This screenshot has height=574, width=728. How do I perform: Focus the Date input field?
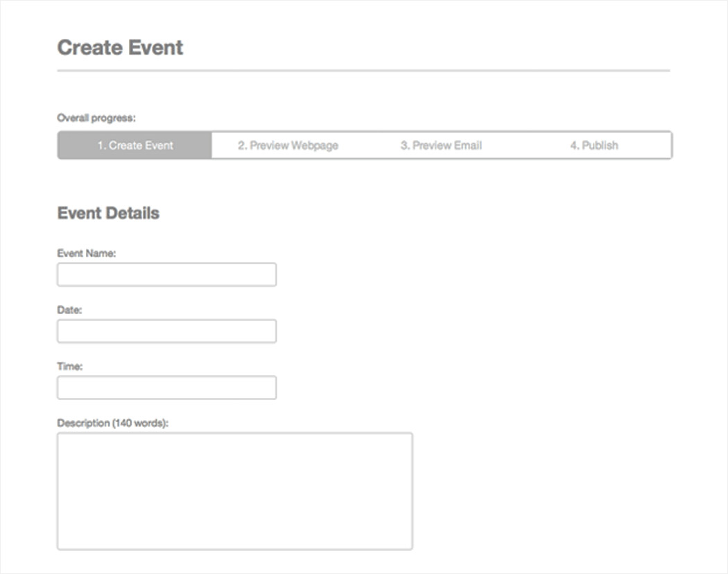(x=166, y=331)
